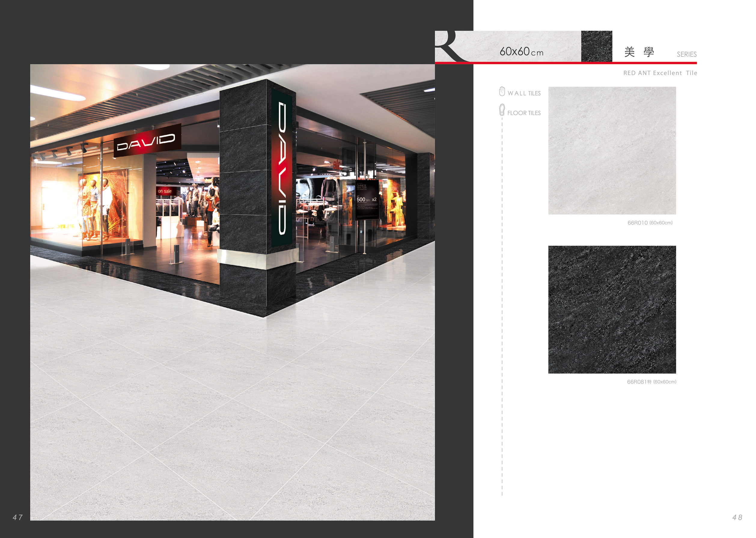The image size is (756, 538).
Task: Click the 500 x2 promotional poster
Action: 367,200
